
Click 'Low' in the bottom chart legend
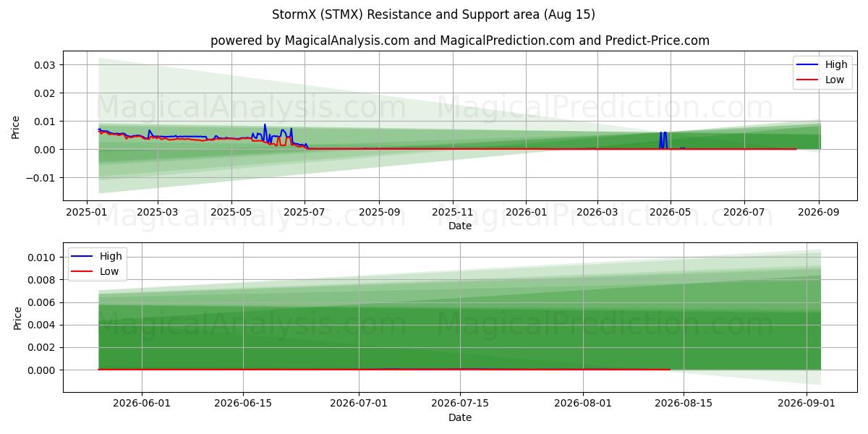(109, 271)
